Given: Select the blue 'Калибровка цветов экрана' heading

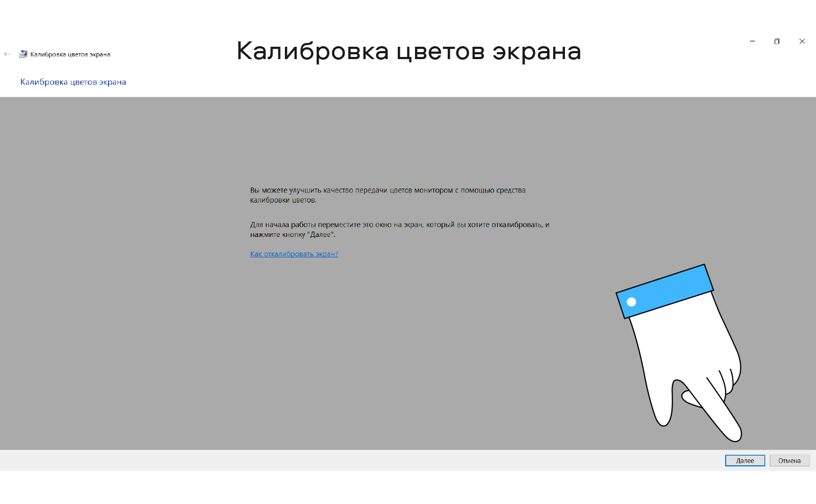Looking at the screenshot, I should coord(73,82).
